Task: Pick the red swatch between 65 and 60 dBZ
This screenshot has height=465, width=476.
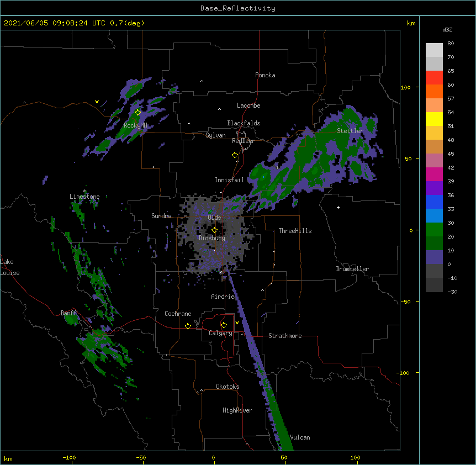Action: [x=434, y=78]
